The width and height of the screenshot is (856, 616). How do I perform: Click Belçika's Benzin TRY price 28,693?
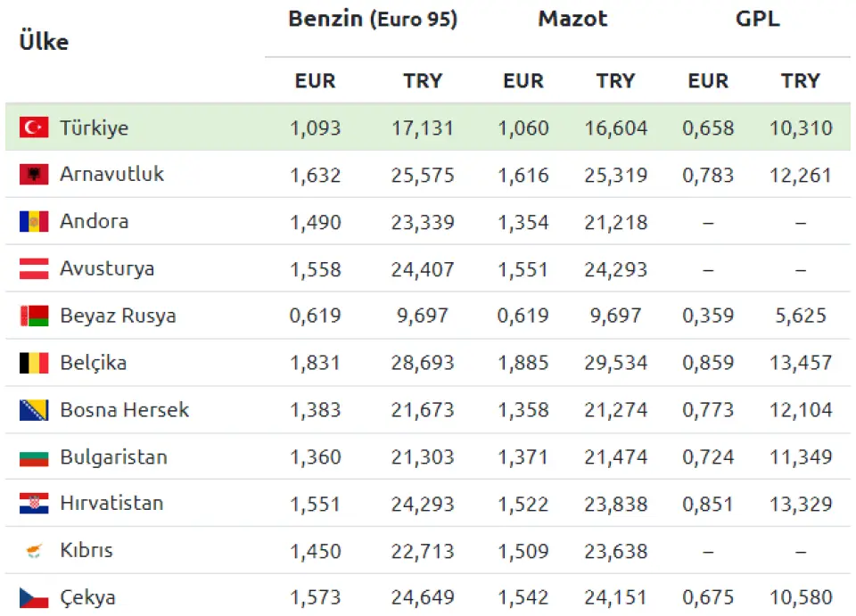423,363
